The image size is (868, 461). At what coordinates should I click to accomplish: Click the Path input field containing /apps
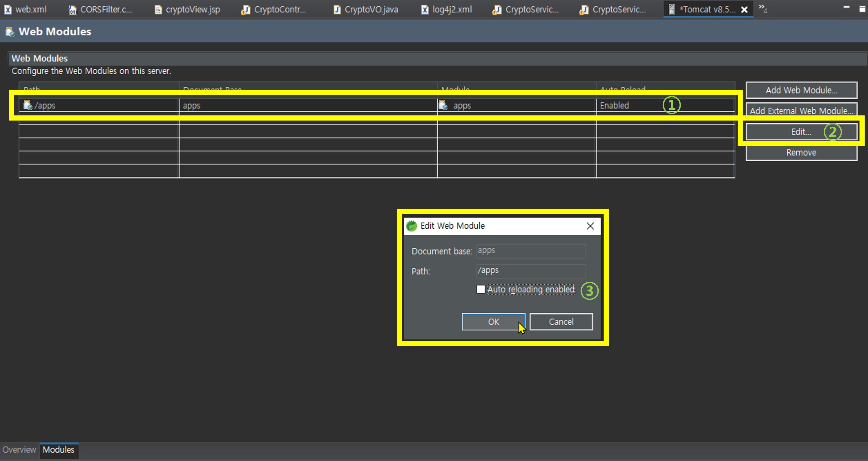(x=531, y=270)
